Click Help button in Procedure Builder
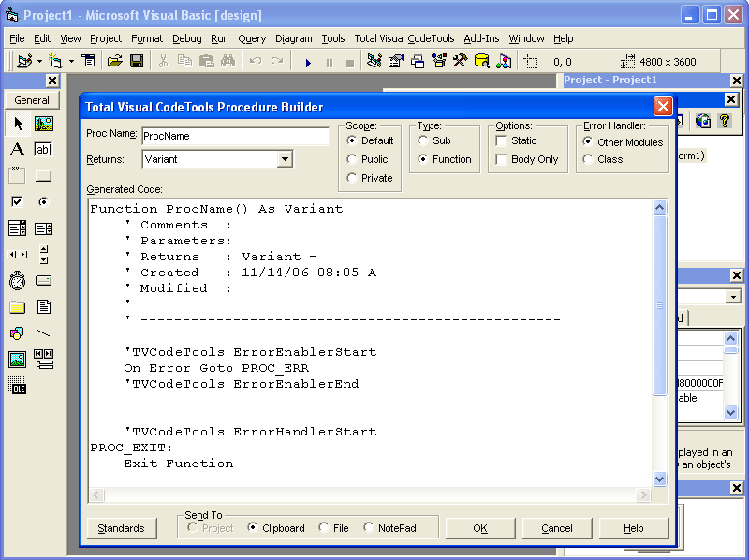Viewport: 749px width, 560px height. [x=634, y=528]
